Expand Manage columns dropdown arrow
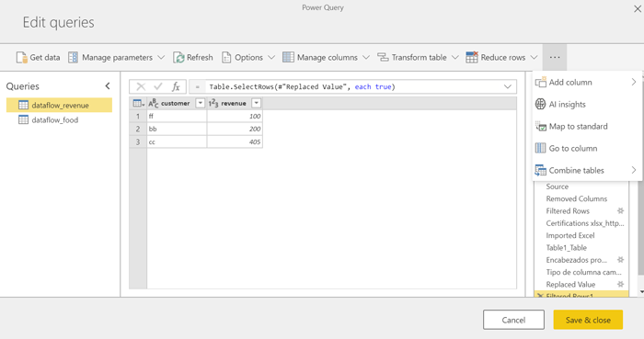The width and height of the screenshot is (644, 339). coord(366,57)
